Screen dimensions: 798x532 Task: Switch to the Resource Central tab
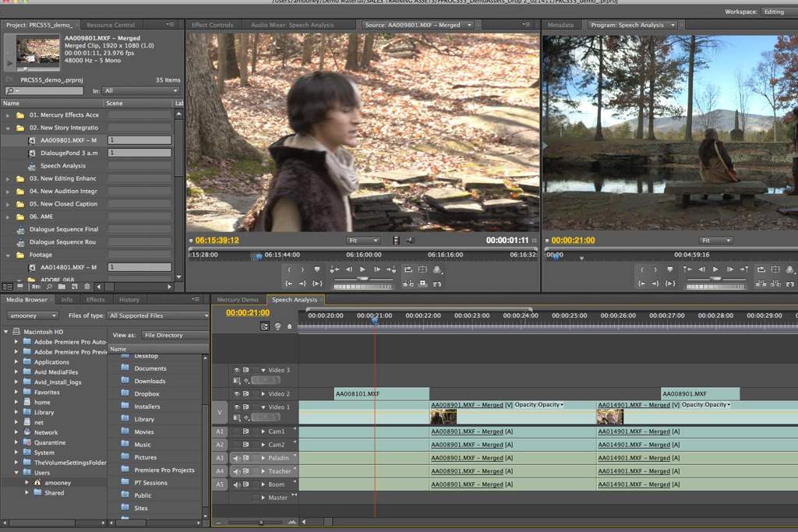pyautogui.click(x=111, y=25)
